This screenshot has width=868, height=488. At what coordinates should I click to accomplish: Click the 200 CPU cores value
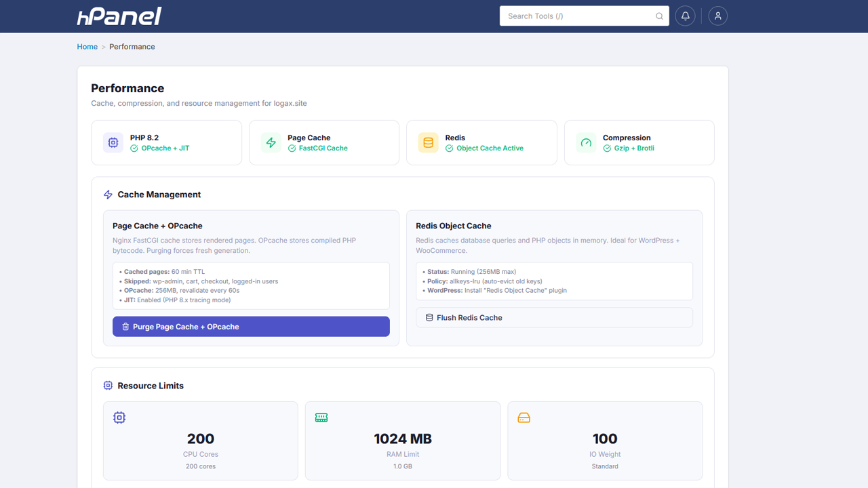(201, 439)
